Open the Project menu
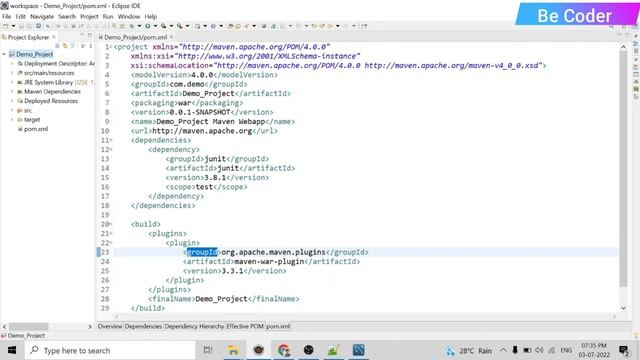 [x=89, y=16]
